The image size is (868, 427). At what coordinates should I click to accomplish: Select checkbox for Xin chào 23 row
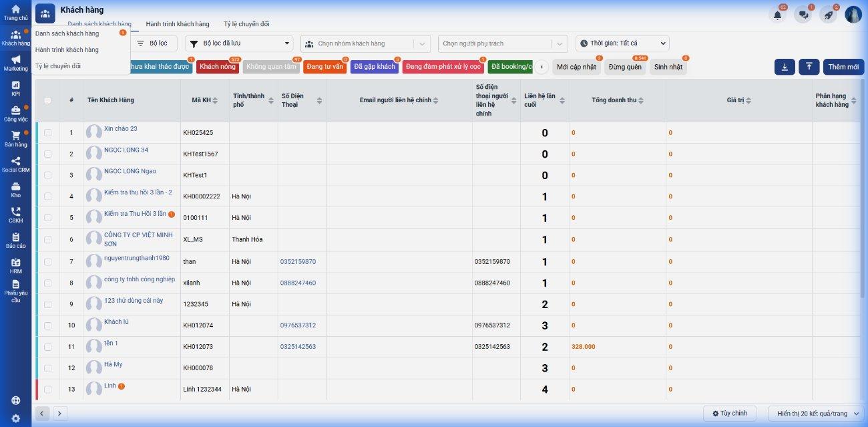(x=47, y=132)
